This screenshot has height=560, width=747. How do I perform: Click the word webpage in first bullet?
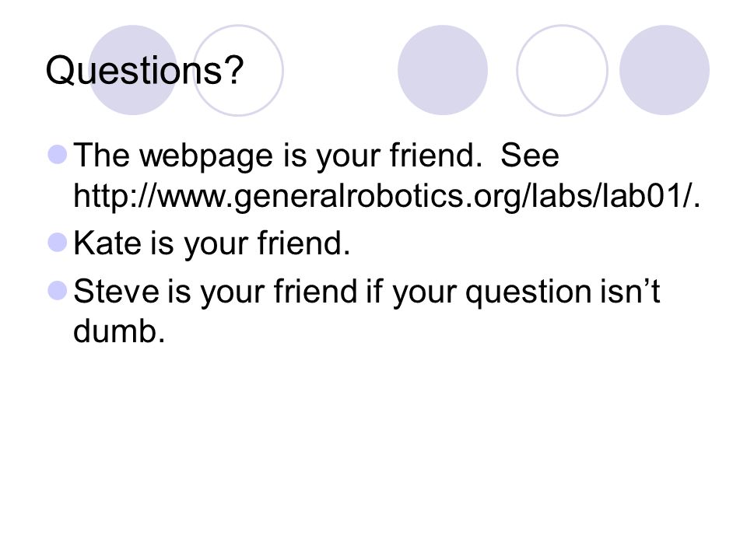coord(205,156)
